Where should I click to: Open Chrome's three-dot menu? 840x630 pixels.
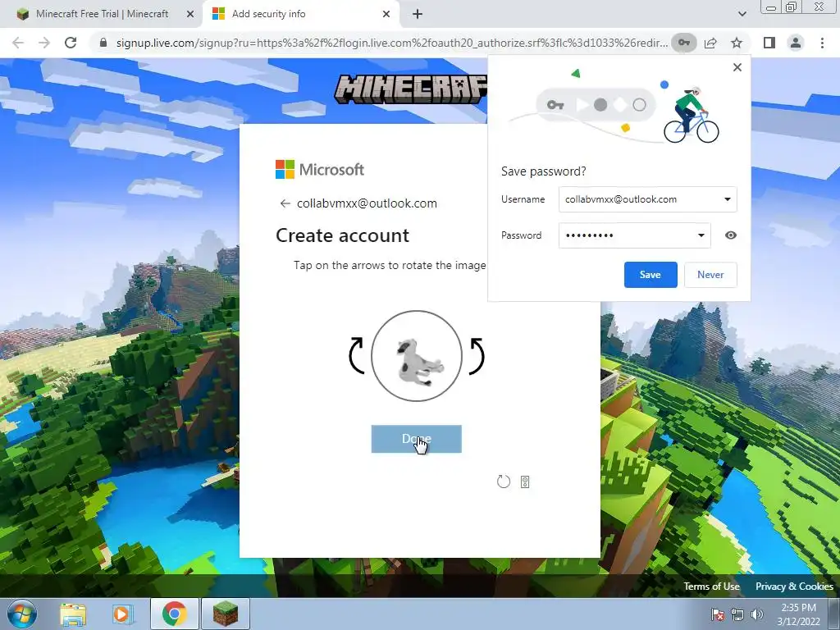822,43
